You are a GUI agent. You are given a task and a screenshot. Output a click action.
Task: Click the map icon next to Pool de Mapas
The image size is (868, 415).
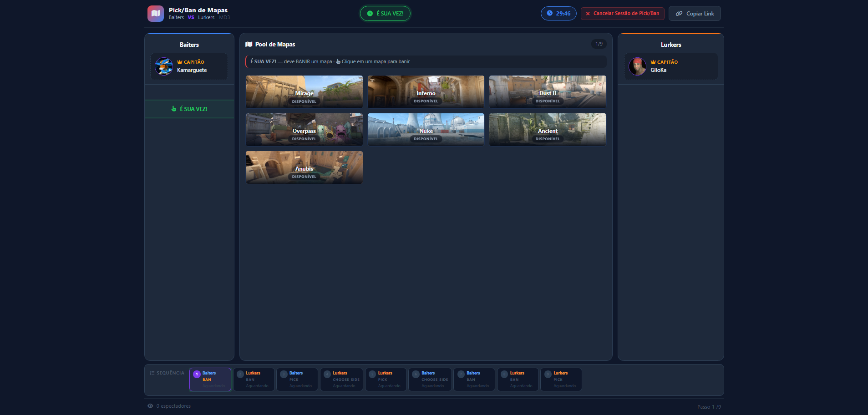[249, 44]
